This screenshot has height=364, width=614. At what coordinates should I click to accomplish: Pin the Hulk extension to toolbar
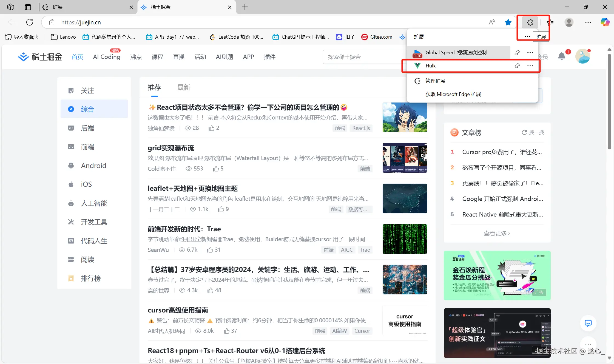point(517,66)
